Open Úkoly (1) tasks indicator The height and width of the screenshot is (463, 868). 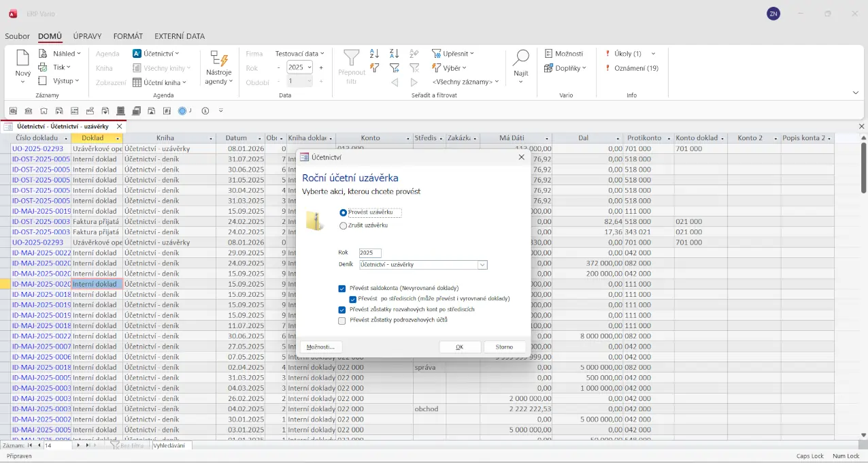(x=627, y=54)
